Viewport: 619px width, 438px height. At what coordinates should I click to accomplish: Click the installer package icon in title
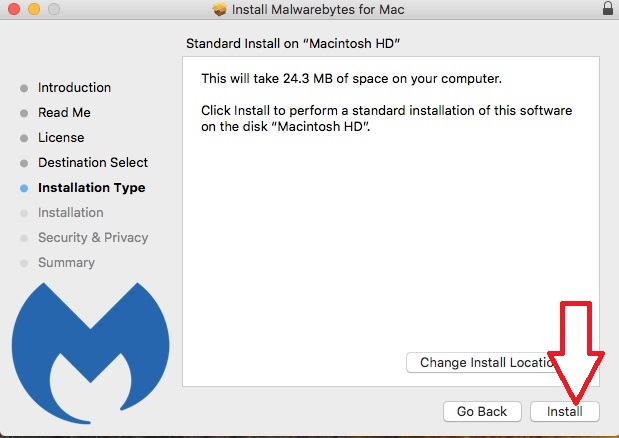(219, 9)
